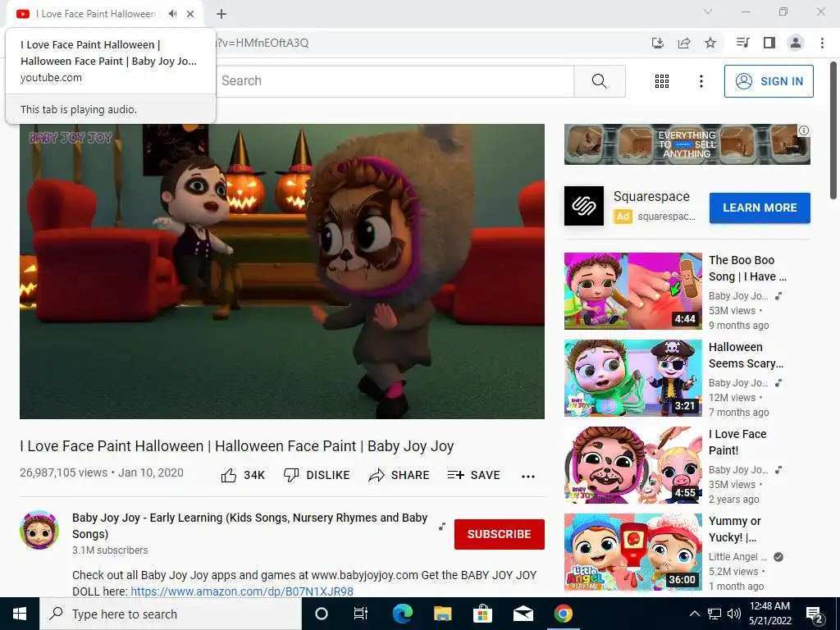Click the ad info icon on banner

[x=804, y=130]
